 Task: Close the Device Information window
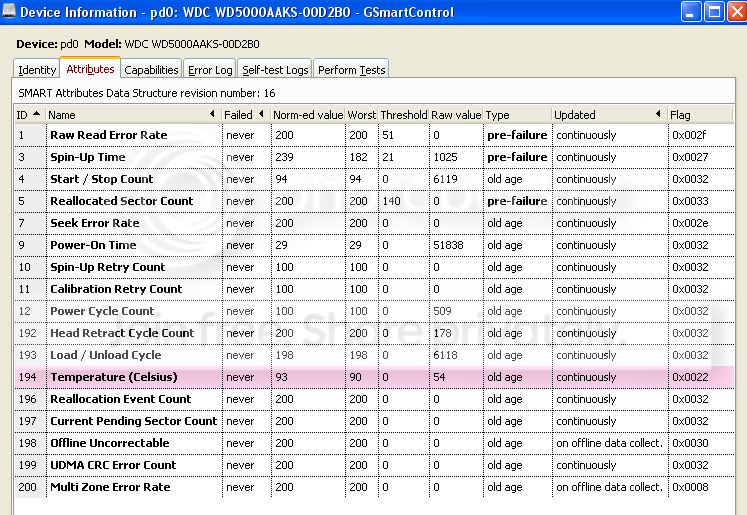734,12
